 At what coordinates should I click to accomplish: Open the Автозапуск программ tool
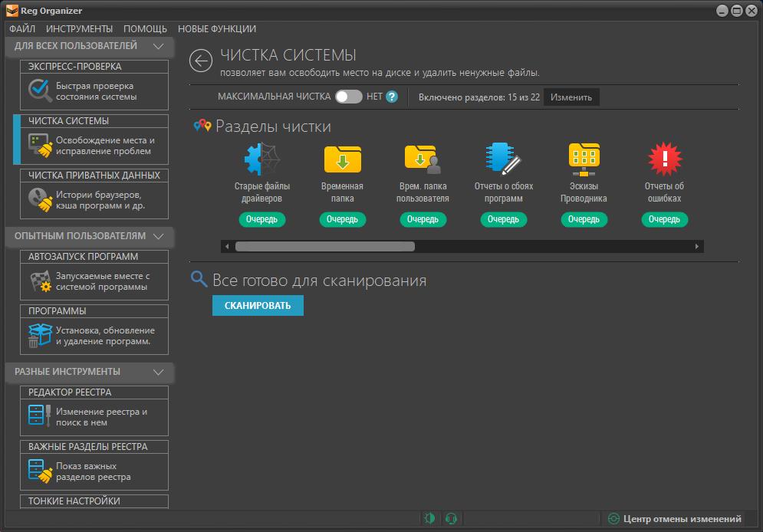(x=94, y=274)
